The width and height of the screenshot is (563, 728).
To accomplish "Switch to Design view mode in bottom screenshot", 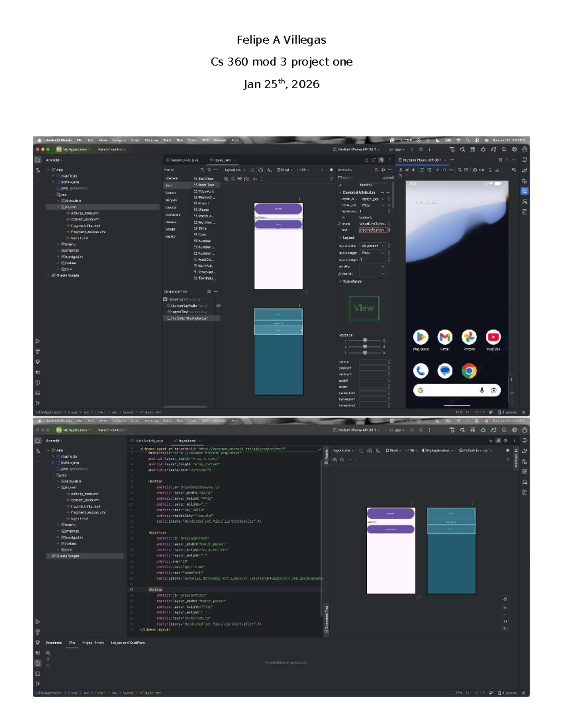I will tap(505, 441).
